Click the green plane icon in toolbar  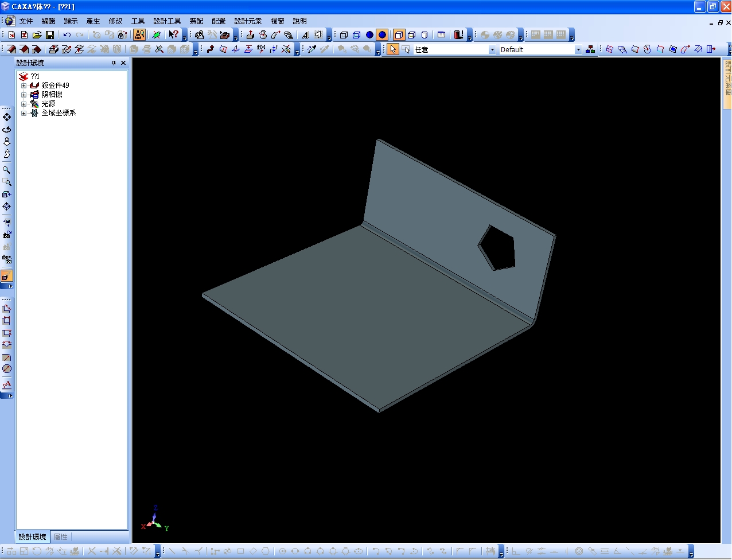(156, 35)
